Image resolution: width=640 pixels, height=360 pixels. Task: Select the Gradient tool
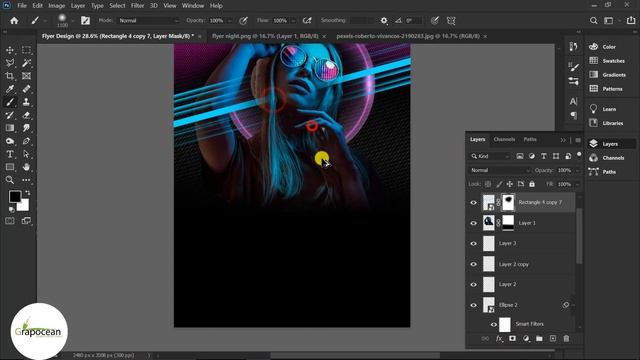(x=10, y=128)
